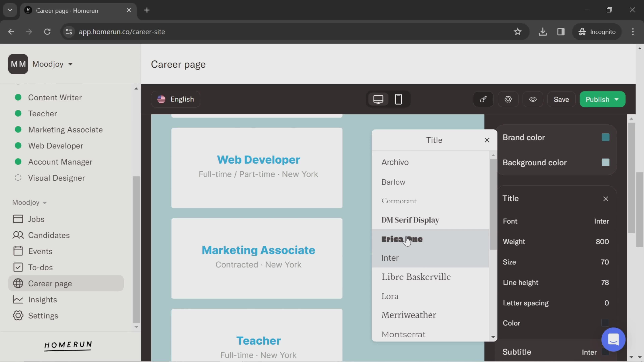Open the Chrome menu three dots
This screenshot has height=362, width=644.
pyautogui.click(x=633, y=32)
